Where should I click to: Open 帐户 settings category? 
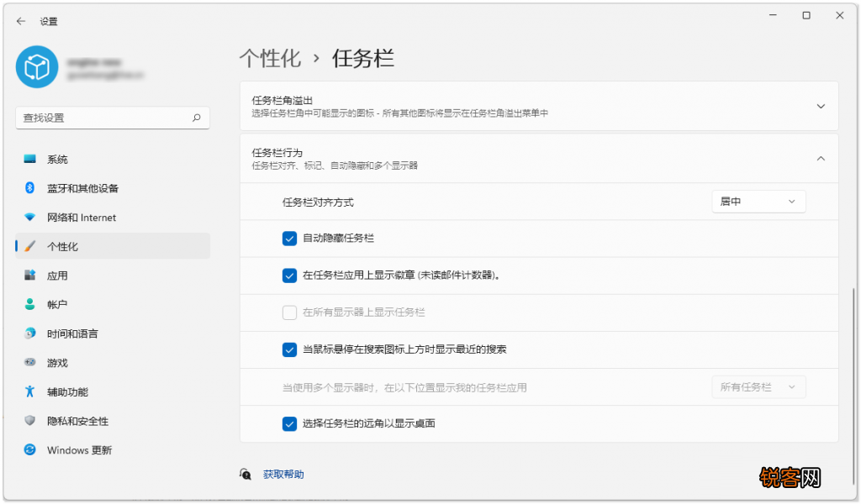click(x=113, y=304)
